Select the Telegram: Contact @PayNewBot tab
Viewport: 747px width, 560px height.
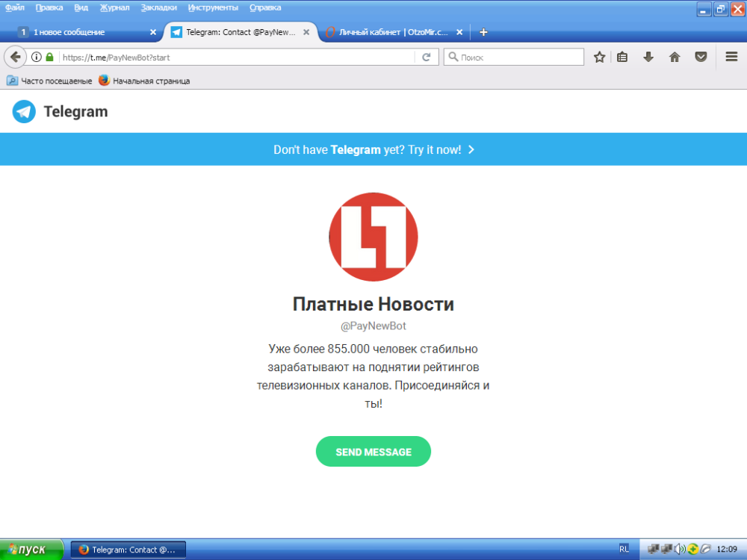click(240, 32)
